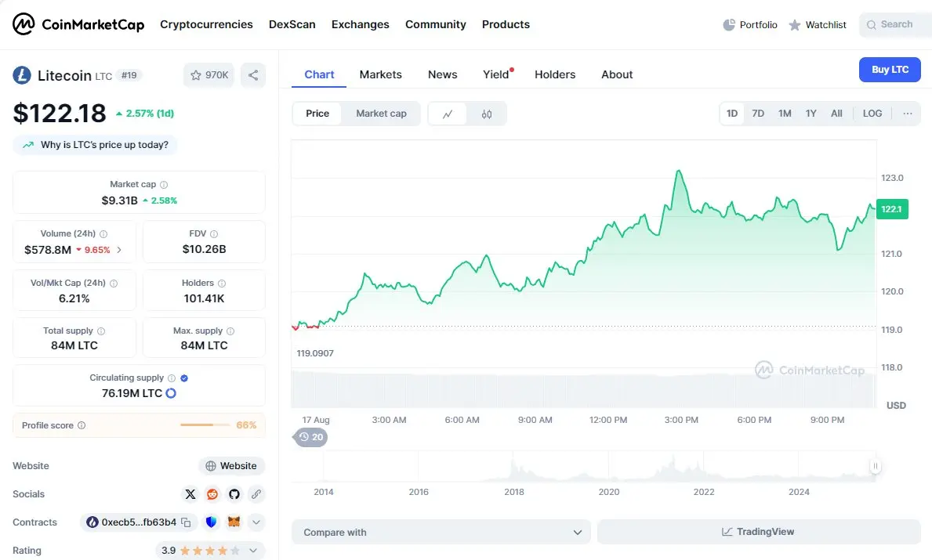
Task: Set chart range to All
Action: [x=836, y=114]
